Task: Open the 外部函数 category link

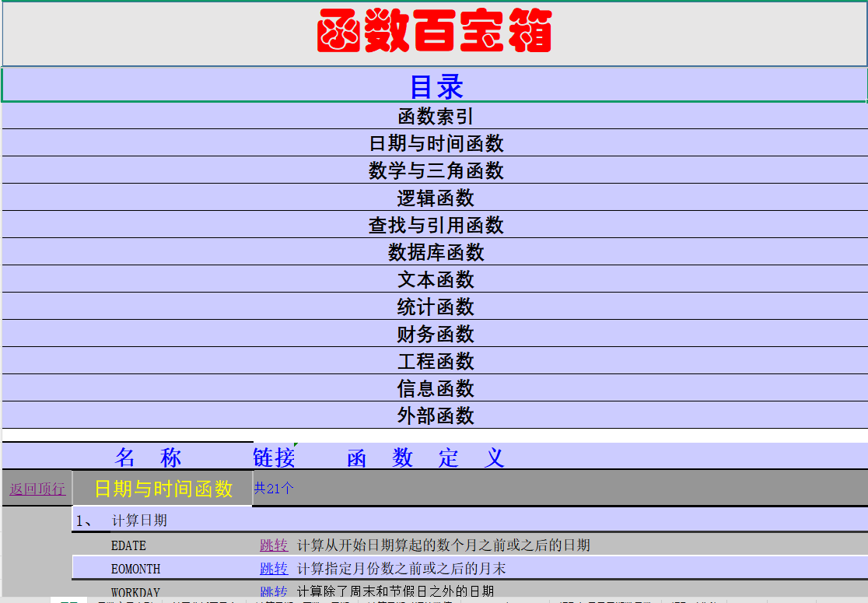Action: click(x=434, y=415)
